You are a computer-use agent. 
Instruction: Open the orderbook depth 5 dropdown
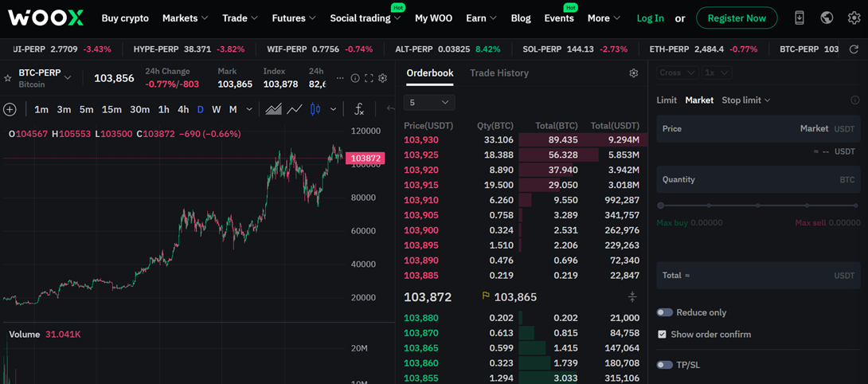point(429,103)
